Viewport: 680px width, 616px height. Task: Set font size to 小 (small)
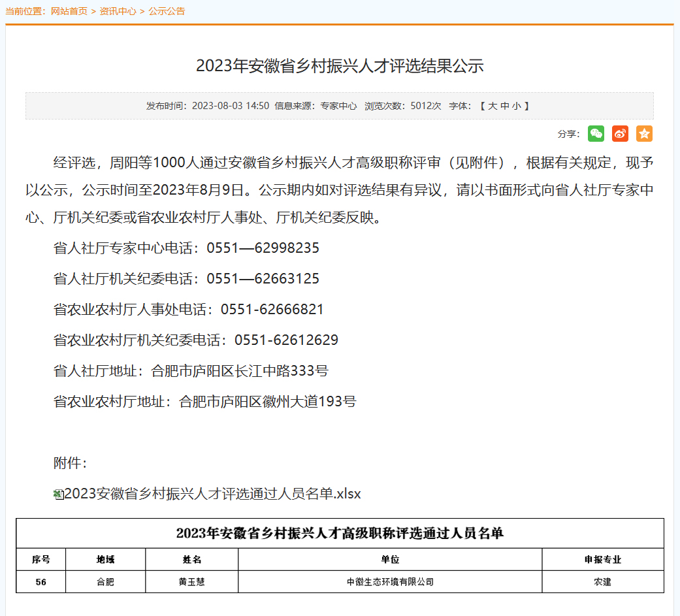coord(516,106)
